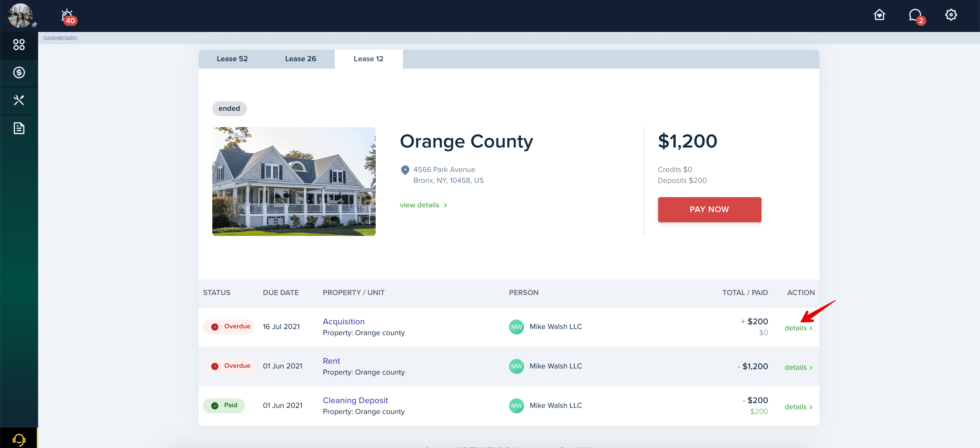980x448 pixels.
Task: Click the + $200 total in Acquisition row
Action: (754, 322)
